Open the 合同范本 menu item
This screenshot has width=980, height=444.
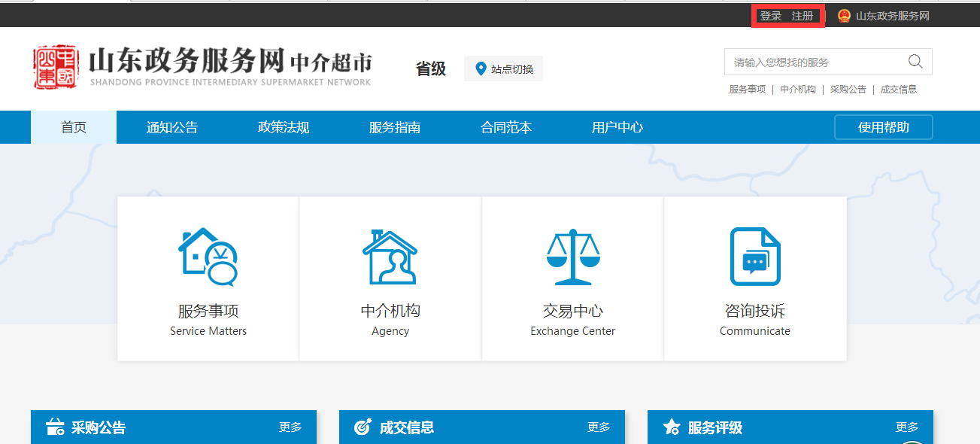click(506, 127)
